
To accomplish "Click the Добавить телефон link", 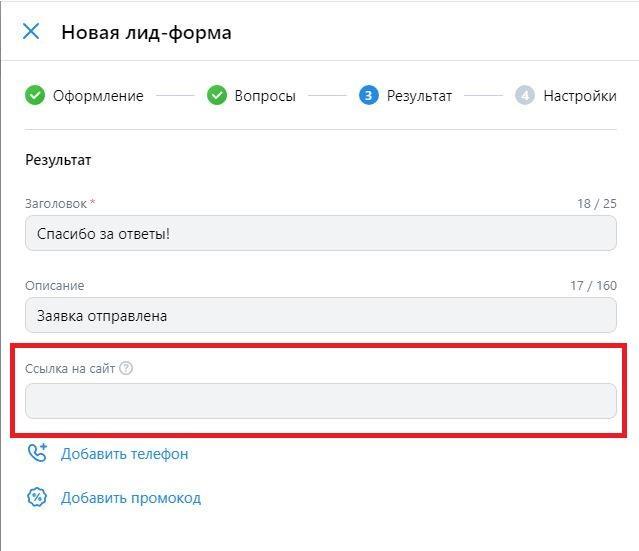I will pyautogui.click(x=125, y=454).
